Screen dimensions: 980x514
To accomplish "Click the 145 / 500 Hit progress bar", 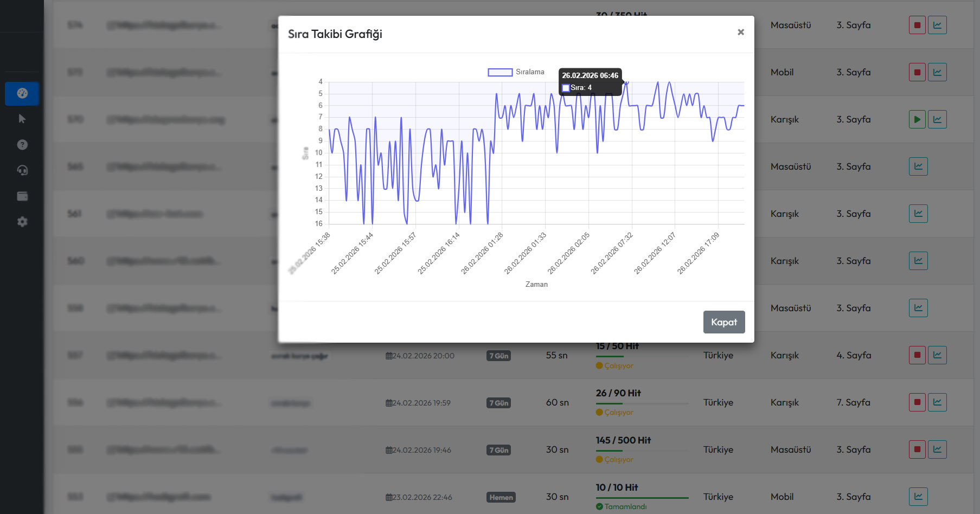I will point(642,451).
